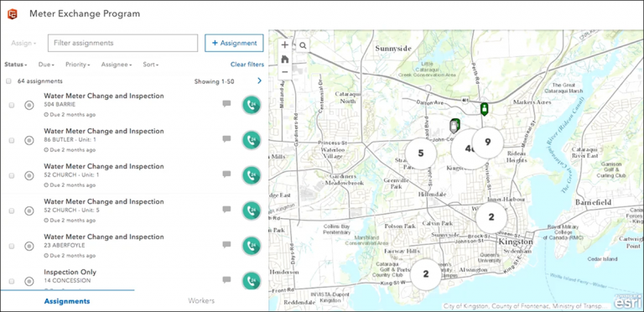This screenshot has width=644, height=312.
Task: Open the Status filter dropdown
Action: click(x=16, y=65)
